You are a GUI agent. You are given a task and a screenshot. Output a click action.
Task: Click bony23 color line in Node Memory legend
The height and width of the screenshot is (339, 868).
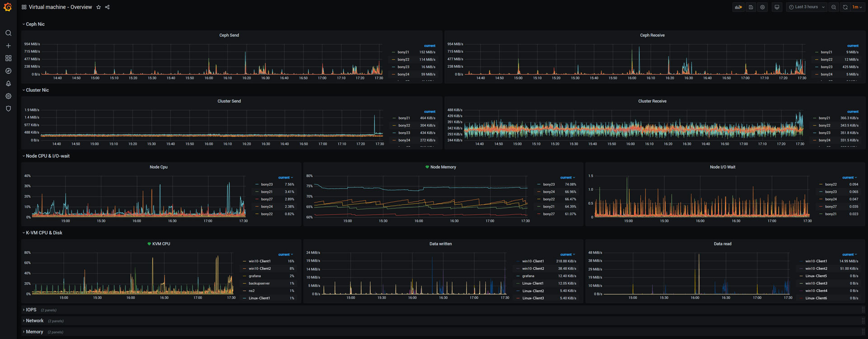(x=538, y=184)
